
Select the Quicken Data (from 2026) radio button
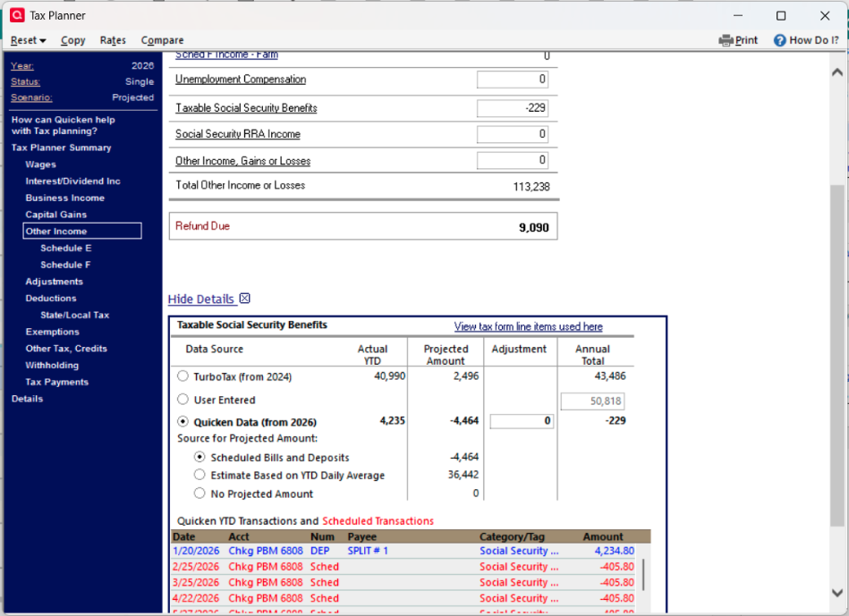click(183, 421)
